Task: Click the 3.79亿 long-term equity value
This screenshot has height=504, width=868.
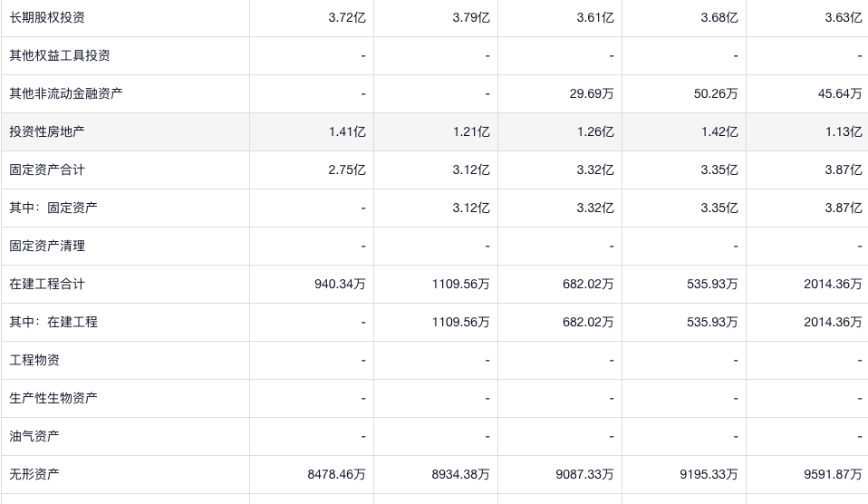Action: [471, 17]
